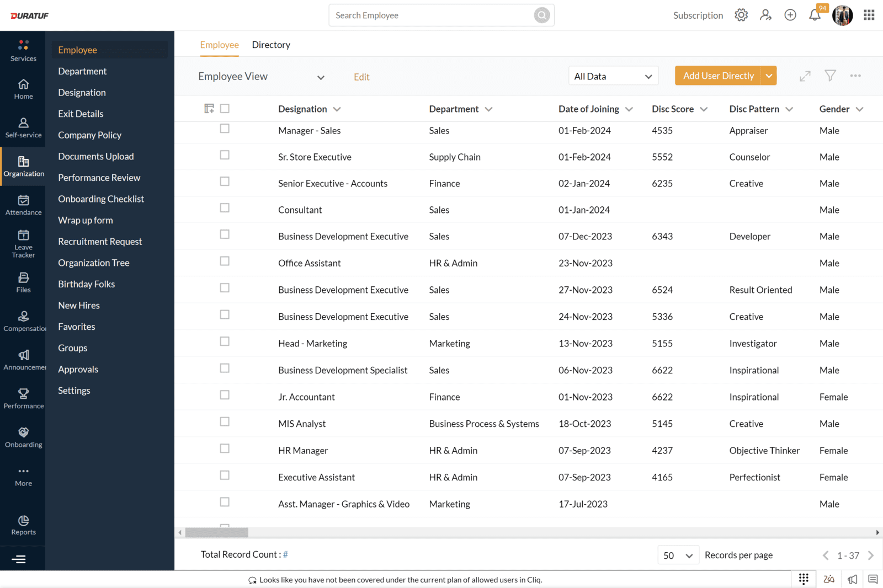Screen dimensions: 883x588
Task: Open Disc Score column chevron
Action: (x=704, y=109)
